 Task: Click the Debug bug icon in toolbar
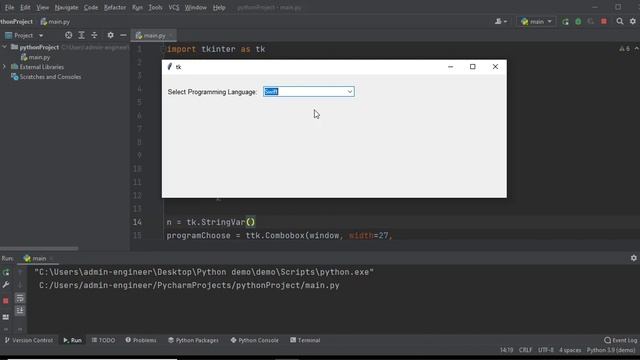click(x=578, y=21)
